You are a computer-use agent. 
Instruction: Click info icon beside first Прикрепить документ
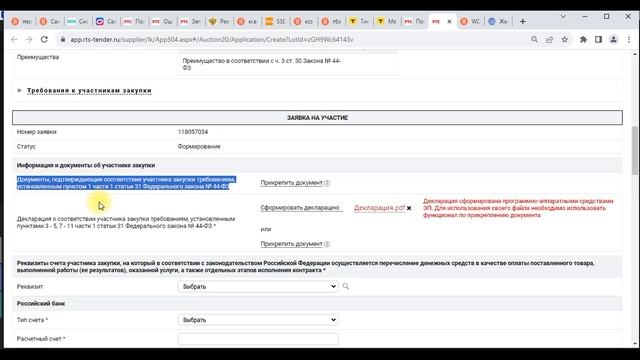pos(327,183)
